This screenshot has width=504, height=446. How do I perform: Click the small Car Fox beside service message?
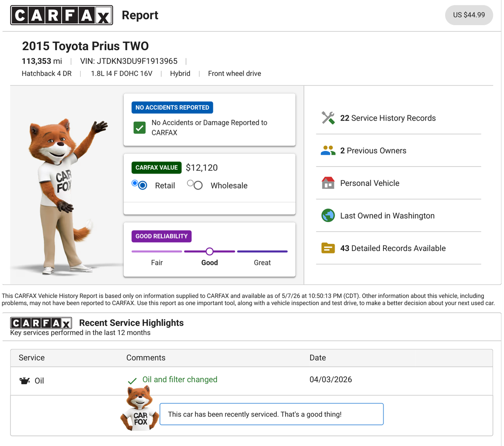pyautogui.click(x=140, y=408)
